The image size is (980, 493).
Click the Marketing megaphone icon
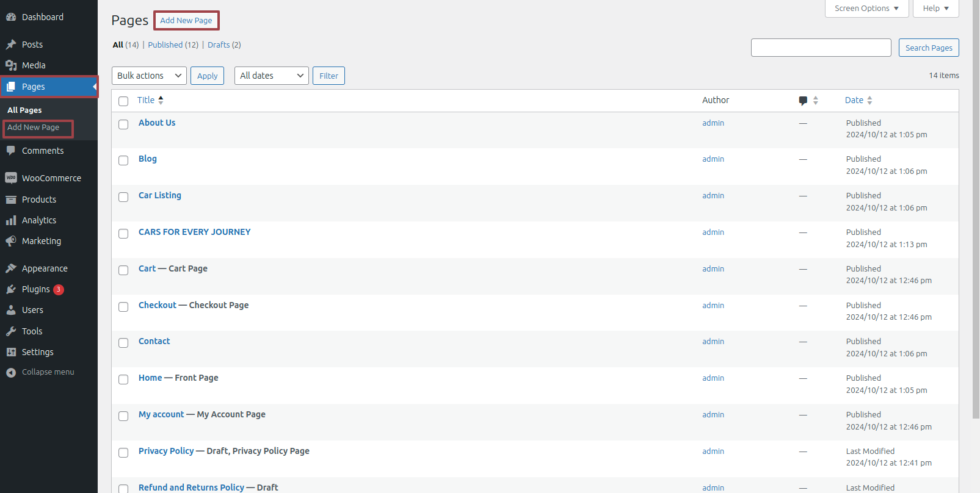click(11, 241)
